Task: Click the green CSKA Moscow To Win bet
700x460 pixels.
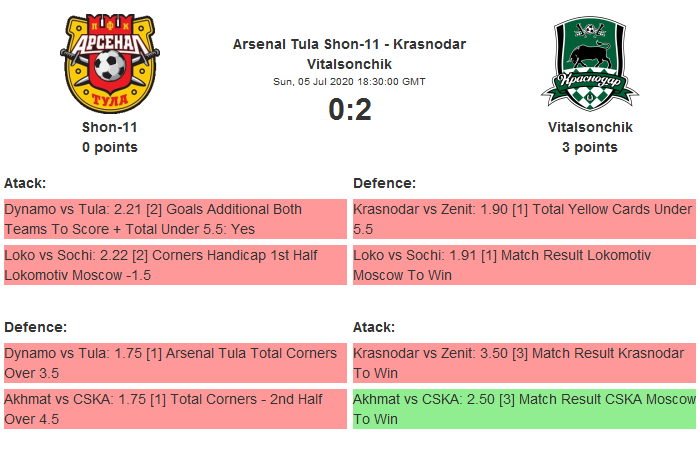Action: tap(524, 409)
